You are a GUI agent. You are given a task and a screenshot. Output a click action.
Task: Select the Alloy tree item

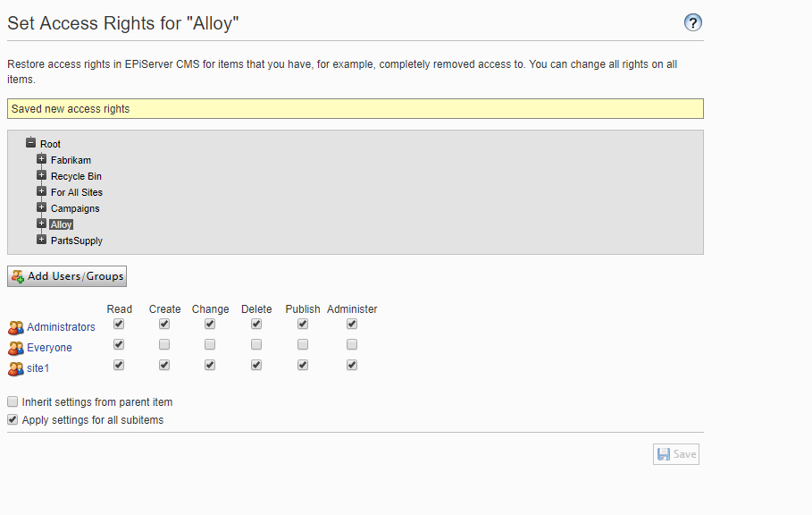coord(61,224)
